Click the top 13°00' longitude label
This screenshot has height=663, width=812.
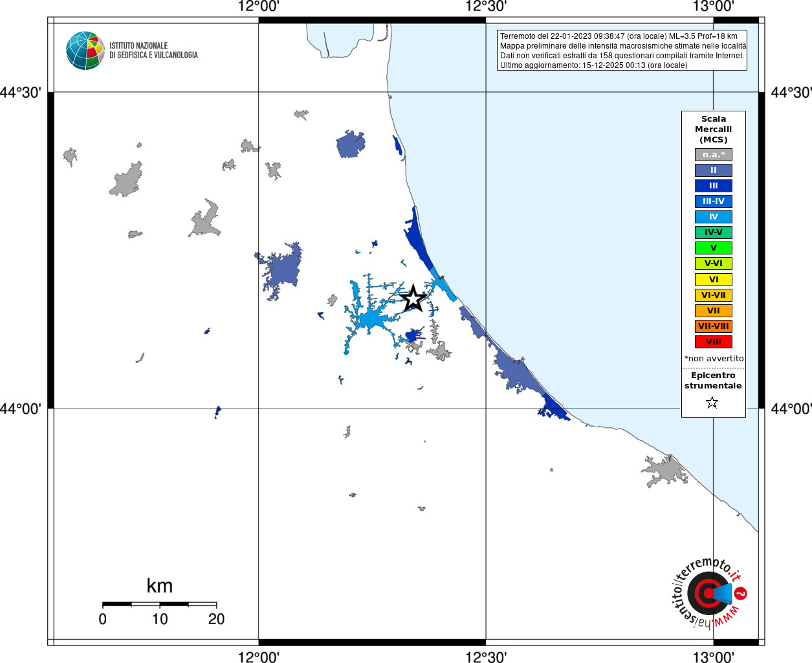[x=714, y=7]
